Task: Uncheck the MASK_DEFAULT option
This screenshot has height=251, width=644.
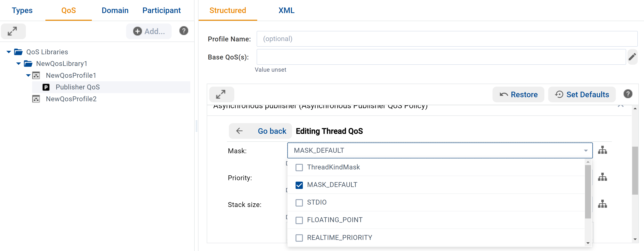Action: 299,185
